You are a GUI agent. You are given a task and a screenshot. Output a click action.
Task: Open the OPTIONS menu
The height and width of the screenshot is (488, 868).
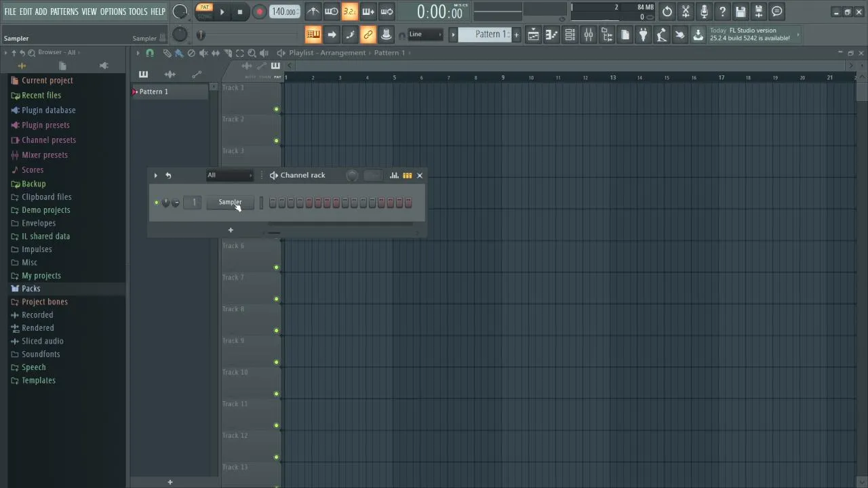pyautogui.click(x=113, y=12)
